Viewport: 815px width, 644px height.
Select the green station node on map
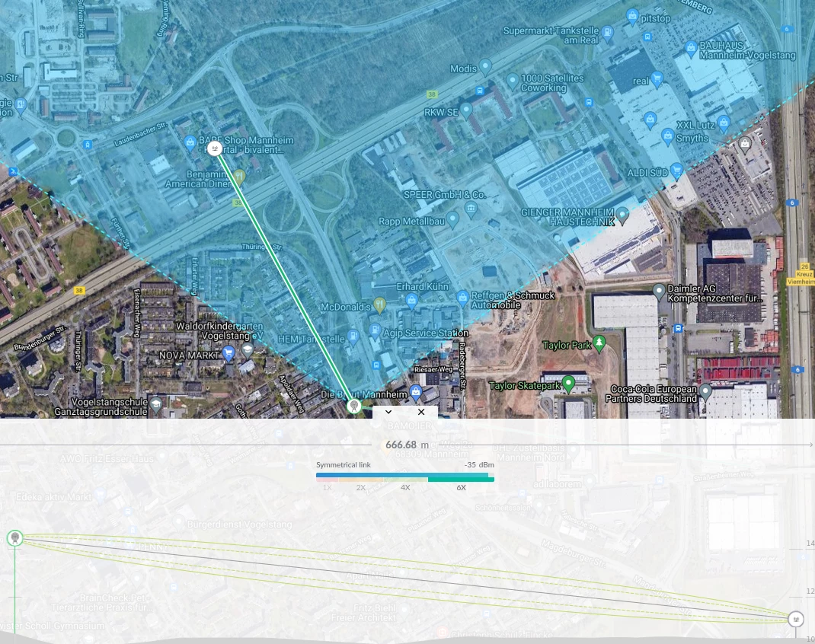click(354, 406)
